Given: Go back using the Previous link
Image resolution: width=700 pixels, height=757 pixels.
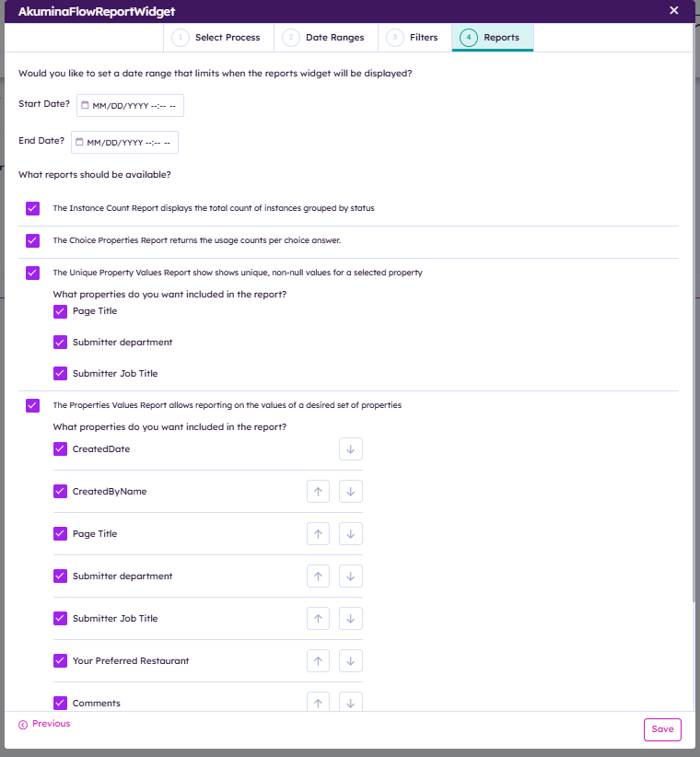Looking at the screenshot, I should point(44,724).
